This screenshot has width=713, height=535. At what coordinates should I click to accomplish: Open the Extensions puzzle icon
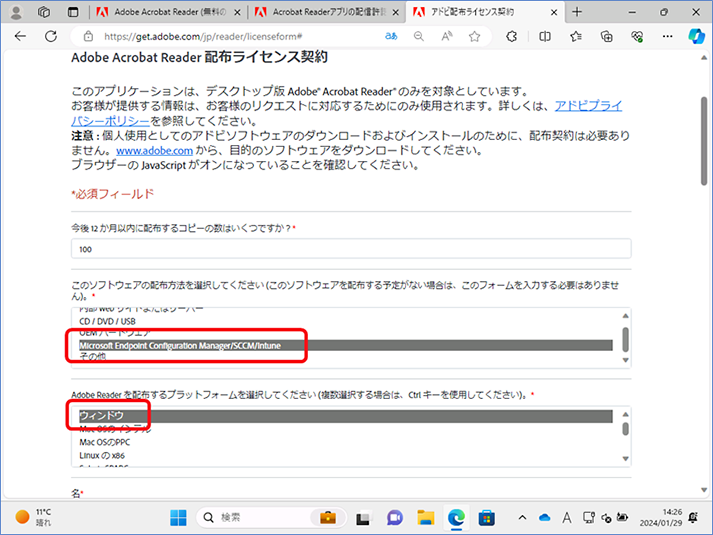[x=512, y=36]
